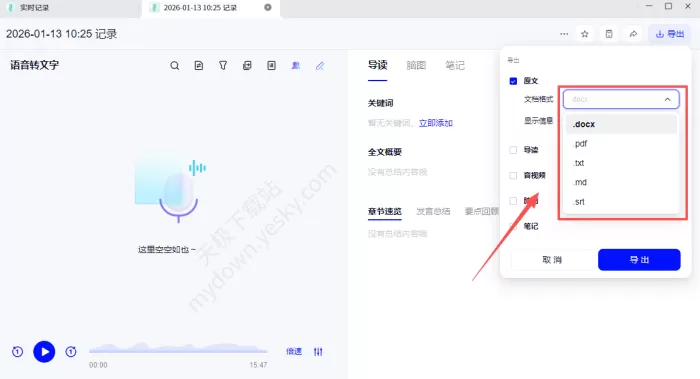Click the 关键词 section label
The width and height of the screenshot is (700, 379).
(380, 103)
